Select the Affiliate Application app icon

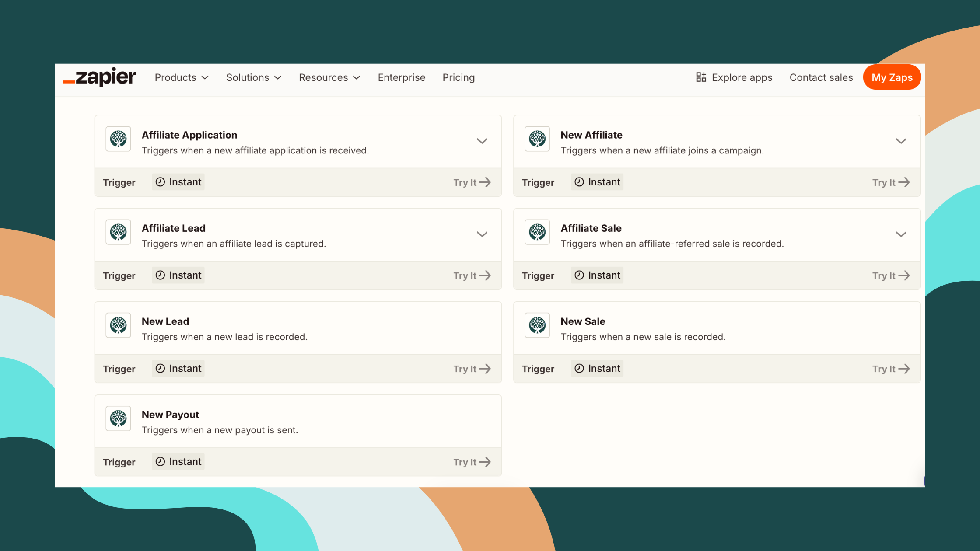coord(118,139)
